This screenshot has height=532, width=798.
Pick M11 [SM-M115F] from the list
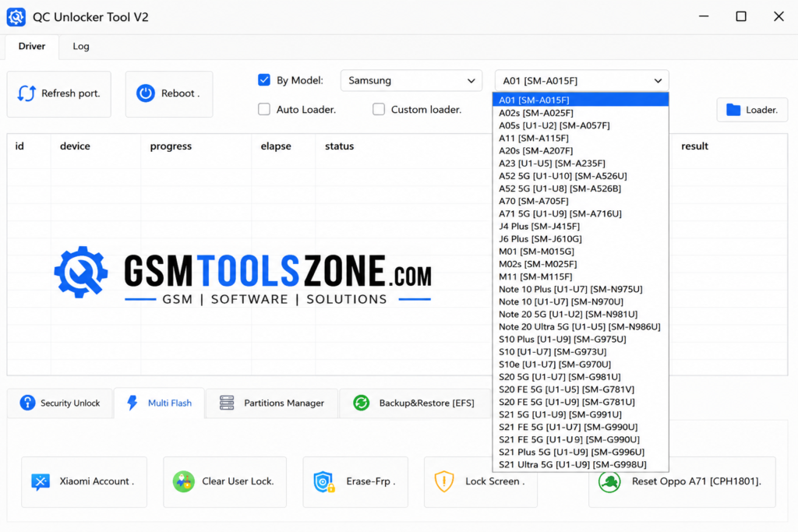coord(581,277)
